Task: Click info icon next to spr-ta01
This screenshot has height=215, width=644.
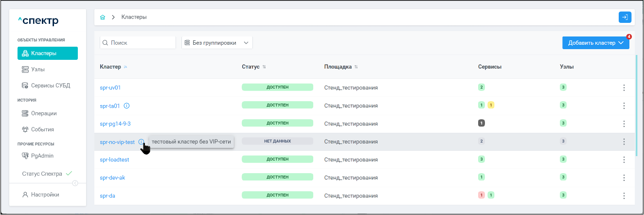Action: pyautogui.click(x=126, y=106)
